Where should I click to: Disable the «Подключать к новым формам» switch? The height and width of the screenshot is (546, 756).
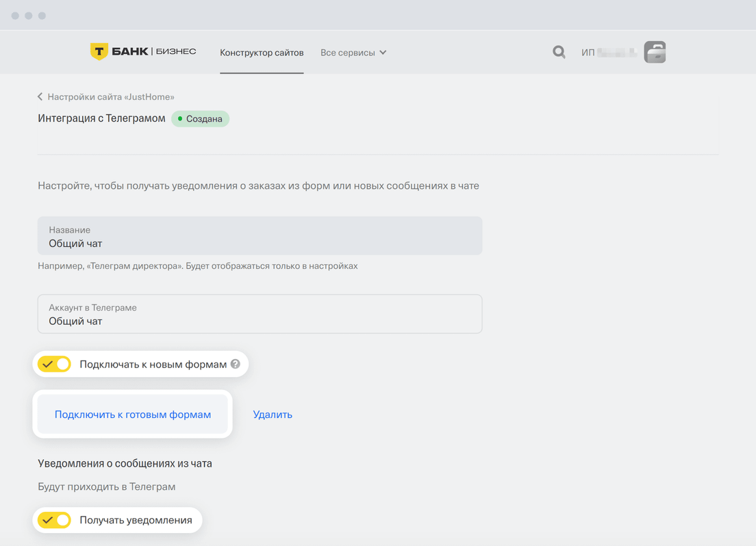[x=54, y=364]
